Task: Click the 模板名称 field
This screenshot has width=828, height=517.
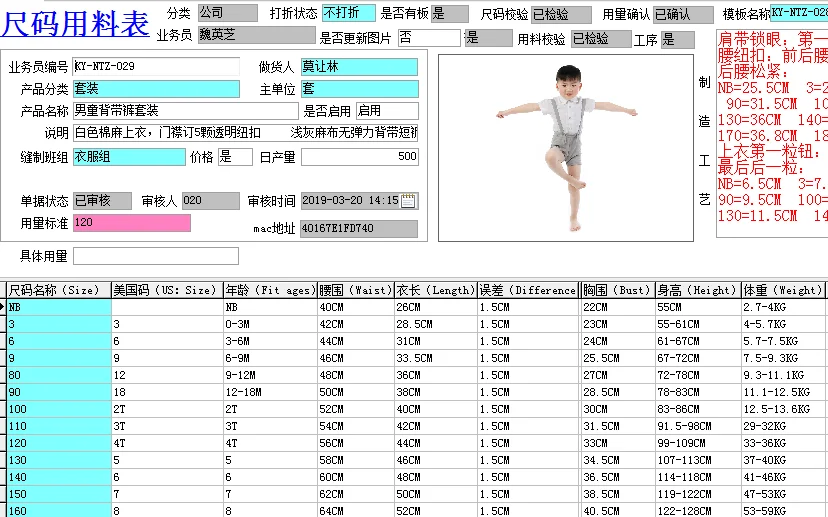Action: tap(799, 13)
